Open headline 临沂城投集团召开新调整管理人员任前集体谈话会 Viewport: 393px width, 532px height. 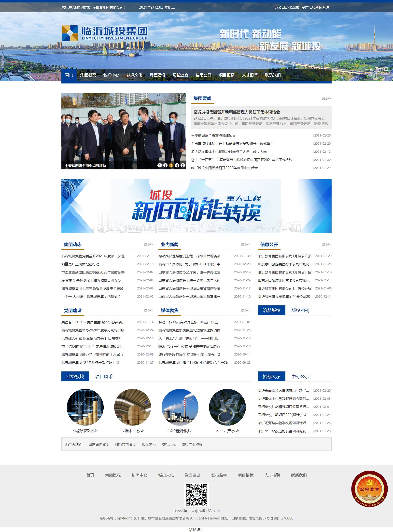point(237,112)
